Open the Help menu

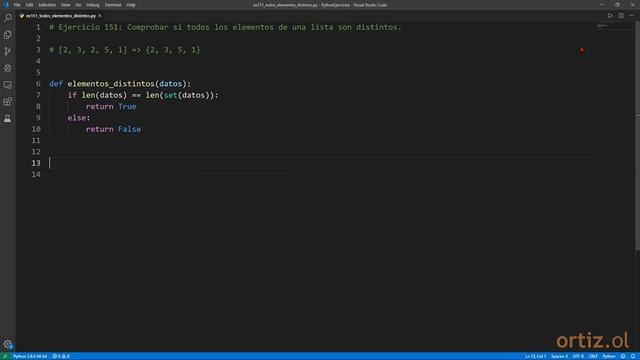[131, 5]
